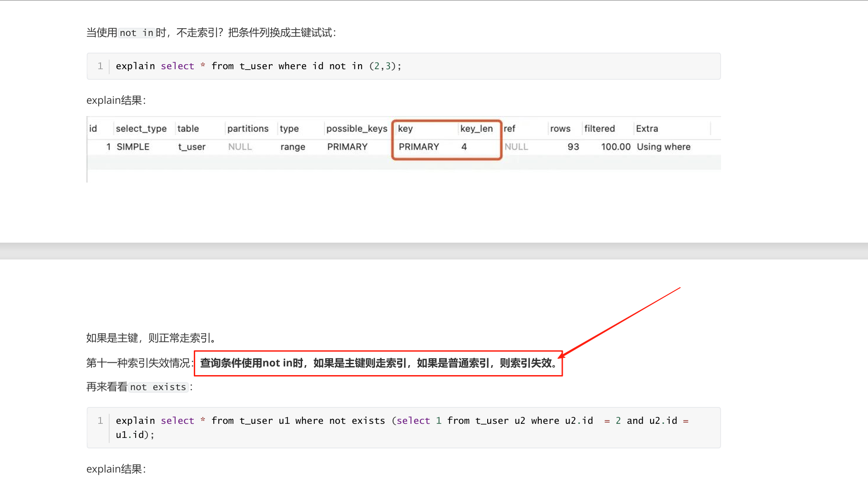Click inline code 'not exists' in paragraph
The image size is (868, 483).
158,387
